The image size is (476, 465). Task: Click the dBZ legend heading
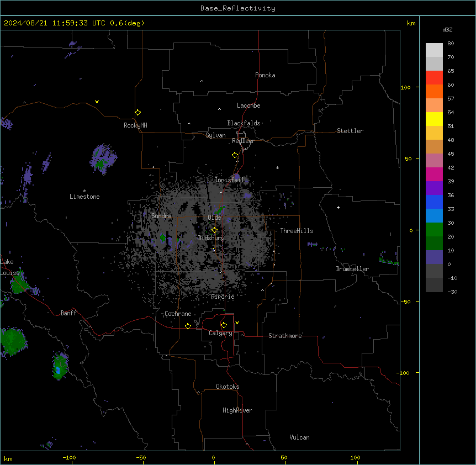pyautogui.click(x=447, y=29)
